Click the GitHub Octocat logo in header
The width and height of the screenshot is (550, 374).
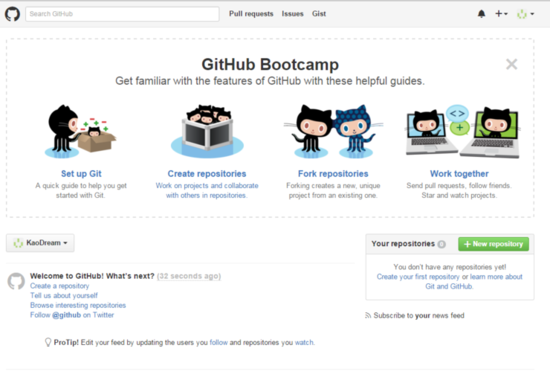(12, 14)
